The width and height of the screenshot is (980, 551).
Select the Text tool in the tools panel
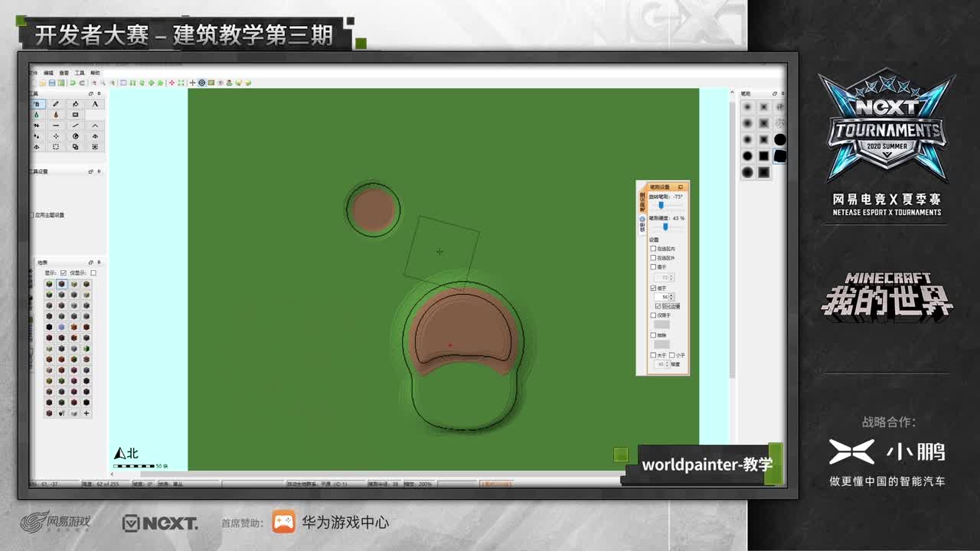(95, 104)
